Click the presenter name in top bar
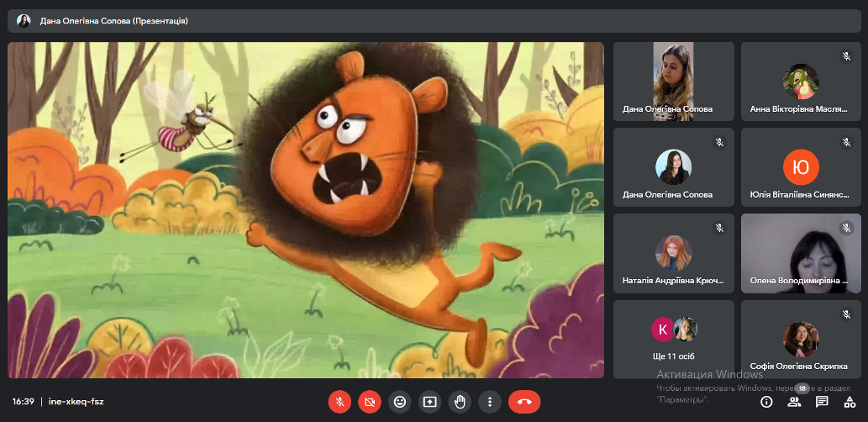Screen dimensions: 868x422 pos(113,20)
